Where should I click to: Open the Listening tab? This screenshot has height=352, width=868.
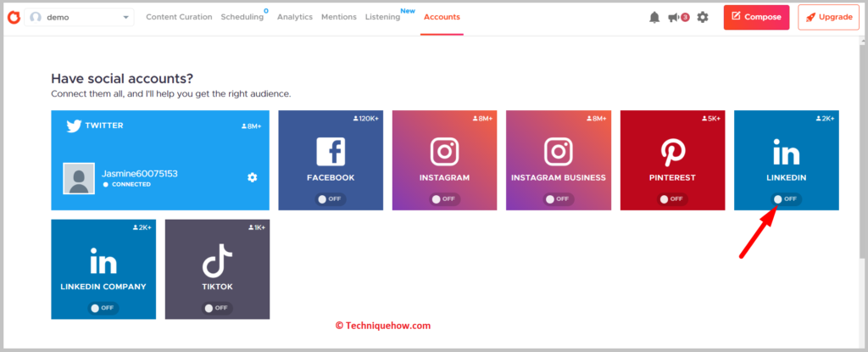(382, 17)
